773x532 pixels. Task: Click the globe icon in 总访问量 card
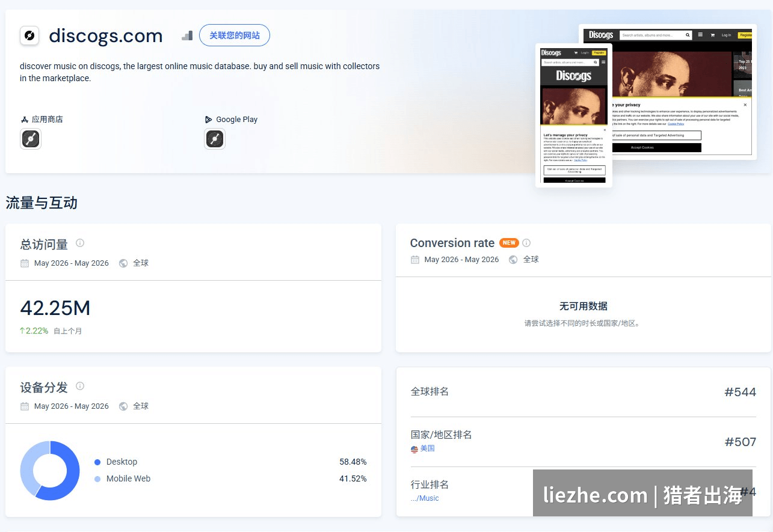coord(123,263)
